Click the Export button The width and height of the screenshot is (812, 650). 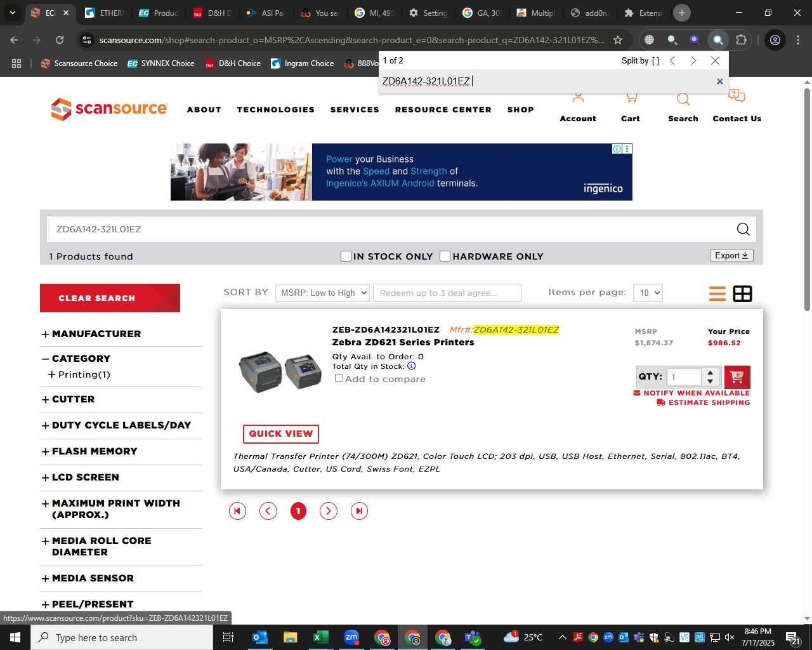[731, 255]
